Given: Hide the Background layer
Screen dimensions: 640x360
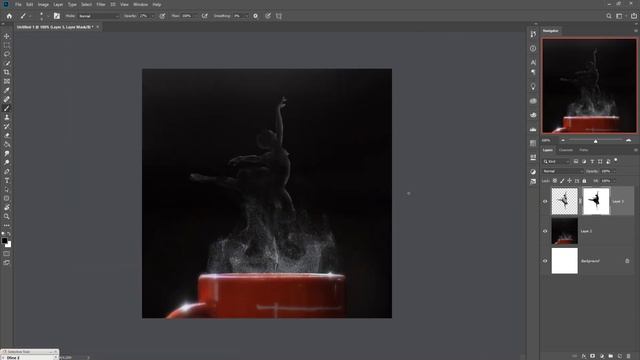Looking at the screenshot, I should tap(545, 261).
